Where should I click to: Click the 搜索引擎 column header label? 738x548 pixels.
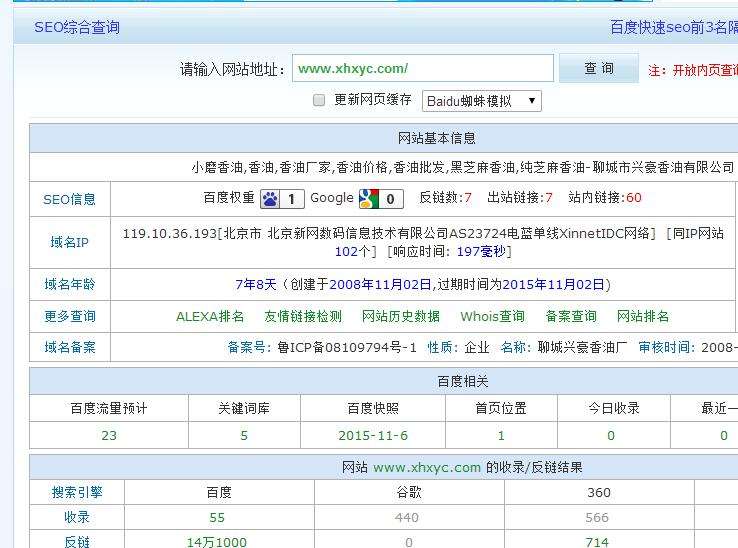tap(77, 492)
